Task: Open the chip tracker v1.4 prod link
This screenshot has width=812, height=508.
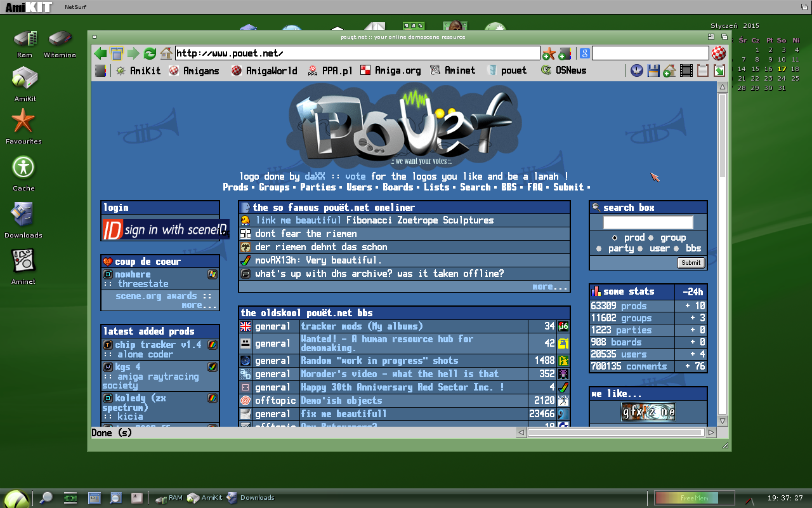Action: coord(158,344)
